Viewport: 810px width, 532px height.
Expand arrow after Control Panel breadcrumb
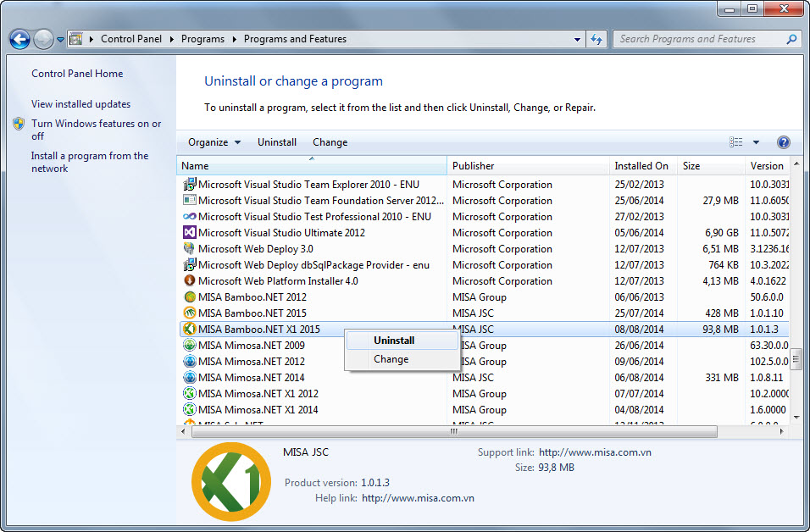[x=171, y=39]
